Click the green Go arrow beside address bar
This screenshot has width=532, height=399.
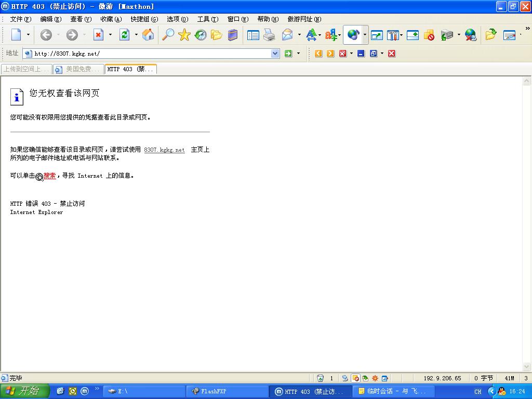point(288,54)
